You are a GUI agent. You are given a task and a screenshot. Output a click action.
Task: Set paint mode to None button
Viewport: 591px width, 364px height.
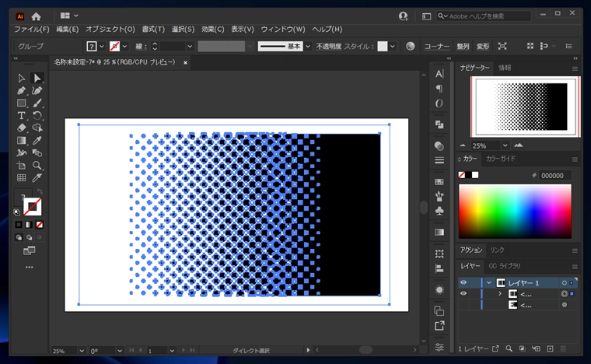40,225
